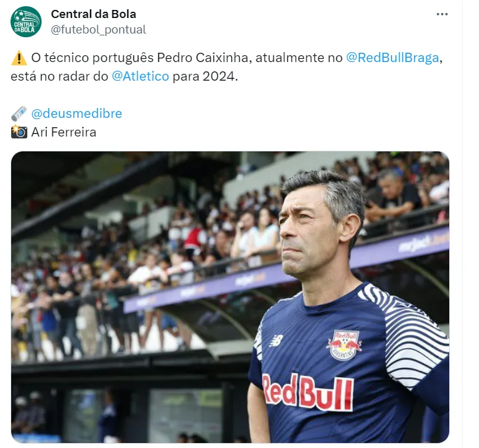The width and height of the screenshot is (479, 448).
Task: Click 'para 2024.' in the tweet text
Action: pyautogui.click(x=205, y=76)
